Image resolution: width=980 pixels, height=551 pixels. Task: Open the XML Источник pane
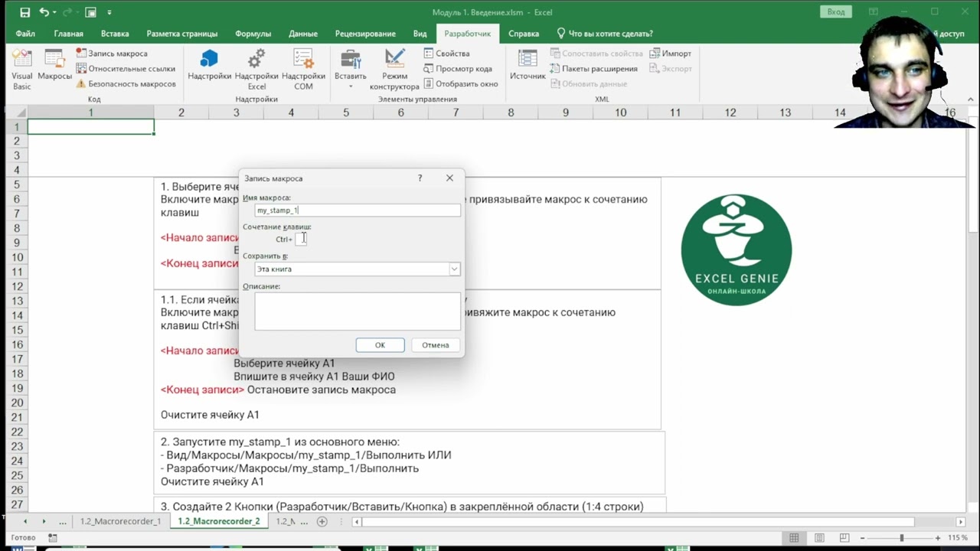coord(528,65)
